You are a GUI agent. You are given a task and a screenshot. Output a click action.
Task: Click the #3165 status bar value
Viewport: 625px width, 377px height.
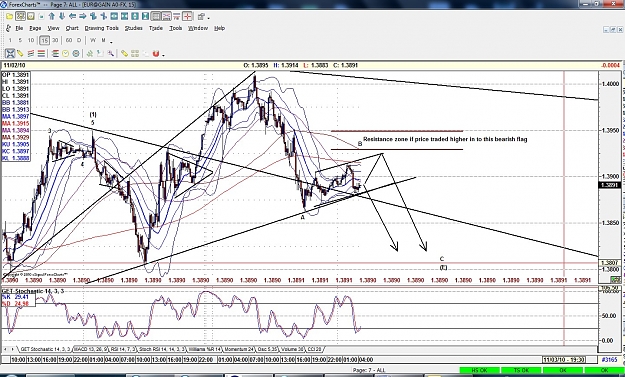point(609,360)
